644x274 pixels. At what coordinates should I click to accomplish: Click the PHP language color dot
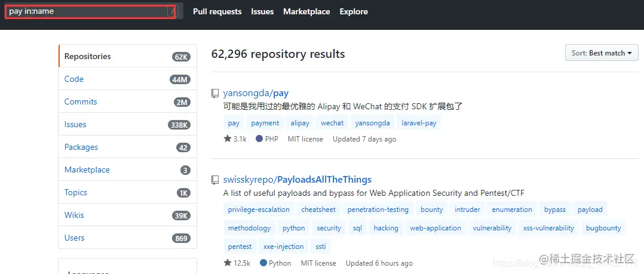(x=259, y=138)
